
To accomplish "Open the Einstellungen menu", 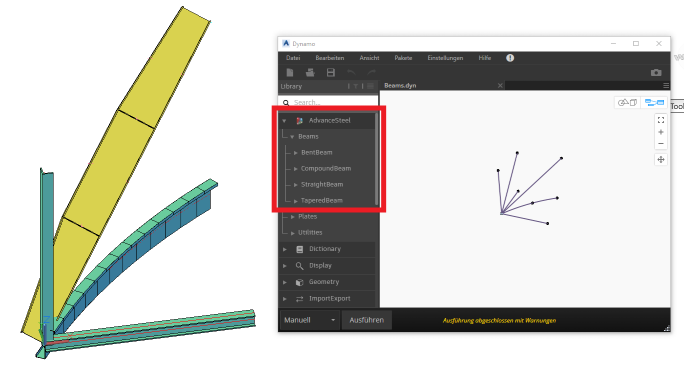I will (445, 58).
